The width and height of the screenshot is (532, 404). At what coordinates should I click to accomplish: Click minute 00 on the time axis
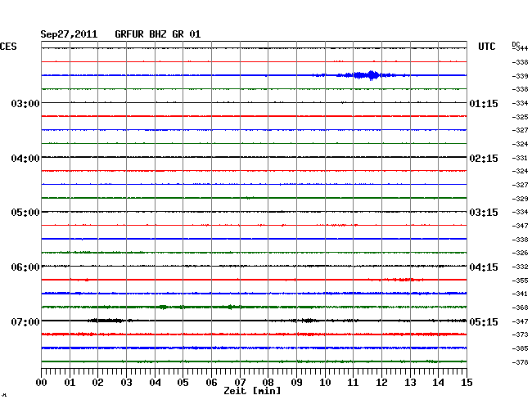tap(42, 383)
